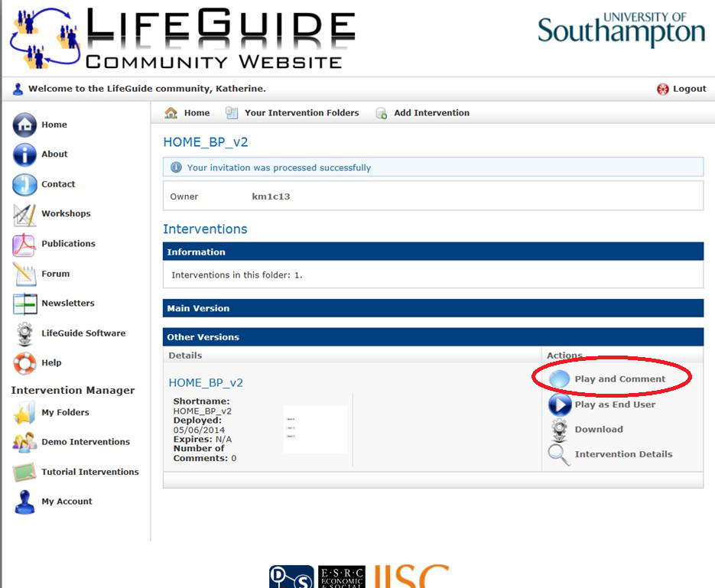This screenshot has width=715, height=588.
Task: Click the Demo Interventions people icon
Action: [x=24, y=442]
